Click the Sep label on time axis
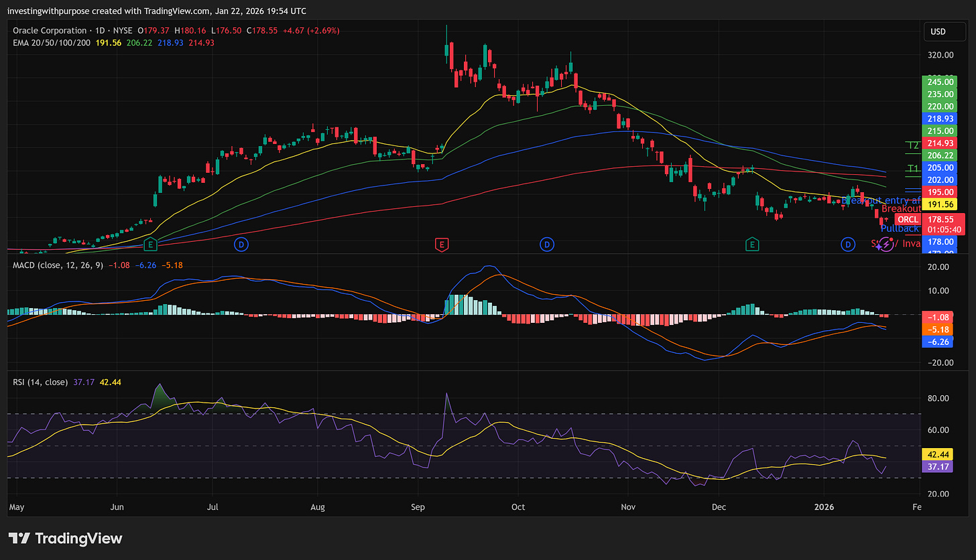 click(x=418, y=507)
